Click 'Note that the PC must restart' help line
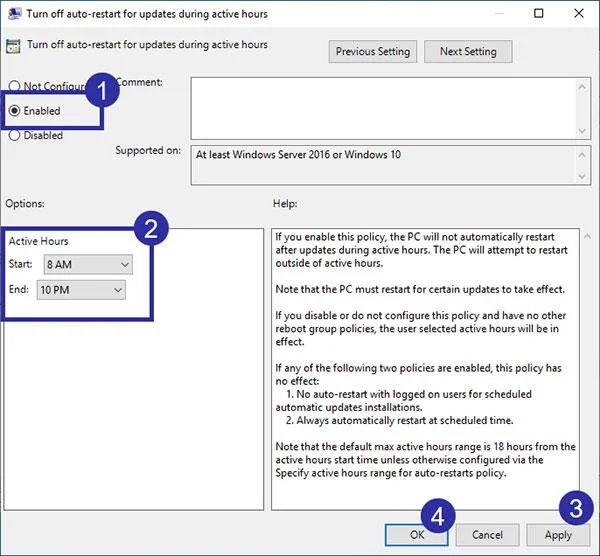Viewport: 600px width, 556px height. [420, 289]
